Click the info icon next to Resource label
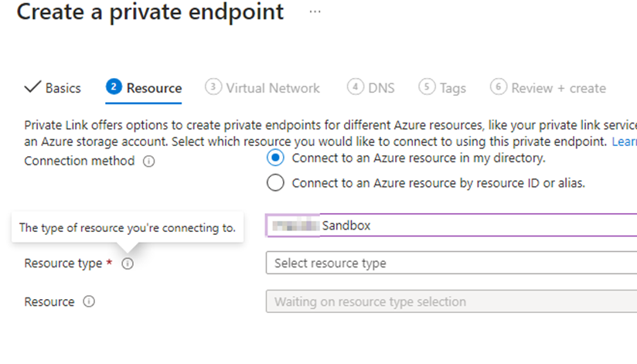637x364 pixels. 89,301
